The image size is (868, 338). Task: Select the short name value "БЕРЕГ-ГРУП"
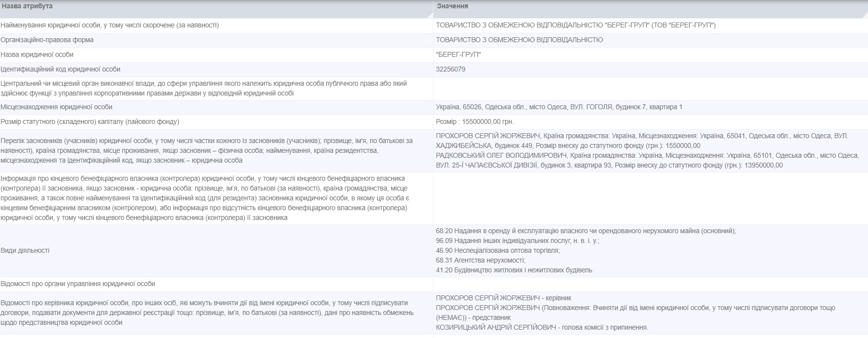458,54
